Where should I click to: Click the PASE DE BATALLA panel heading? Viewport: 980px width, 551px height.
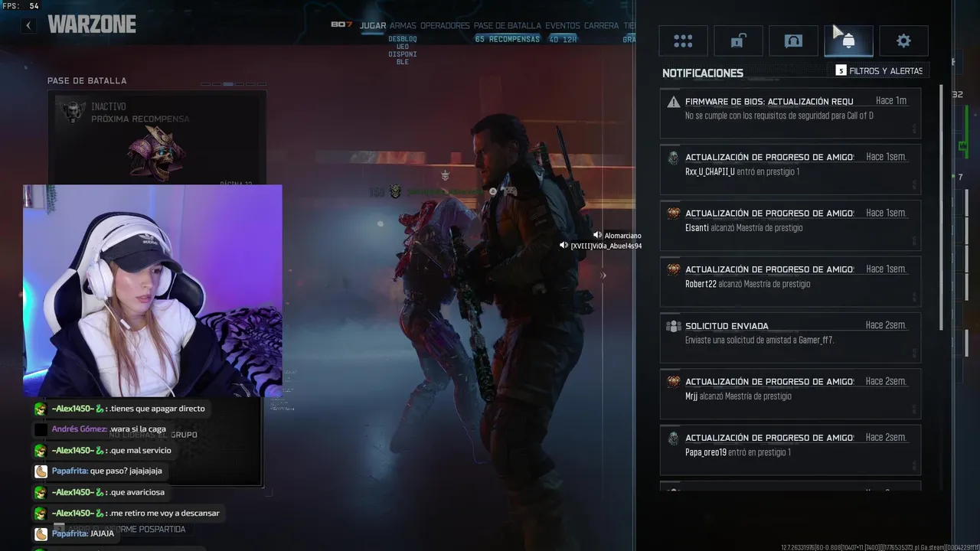(x=87, y=80)
